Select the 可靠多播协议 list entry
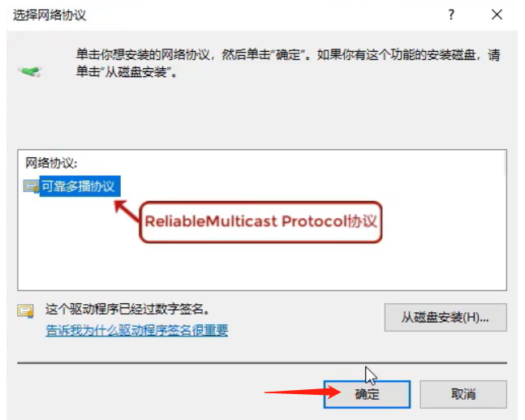Viewport: 525px width, 420px height. tap(80, 186)
